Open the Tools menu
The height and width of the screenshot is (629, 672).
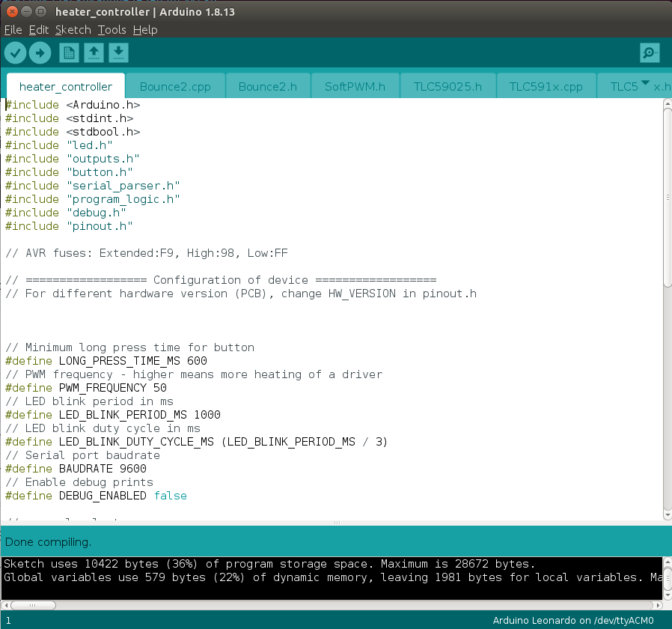pos(112,30)
